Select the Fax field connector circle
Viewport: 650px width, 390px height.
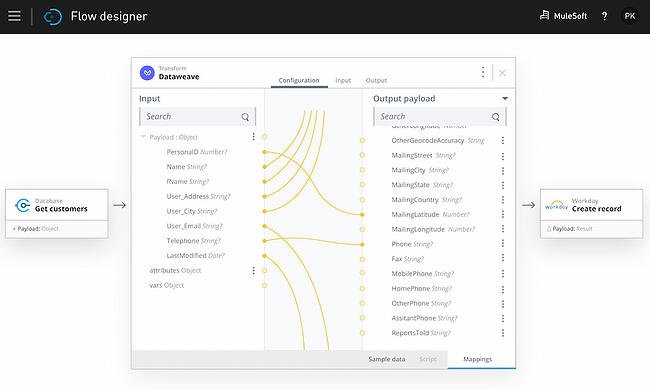point(362,259)
